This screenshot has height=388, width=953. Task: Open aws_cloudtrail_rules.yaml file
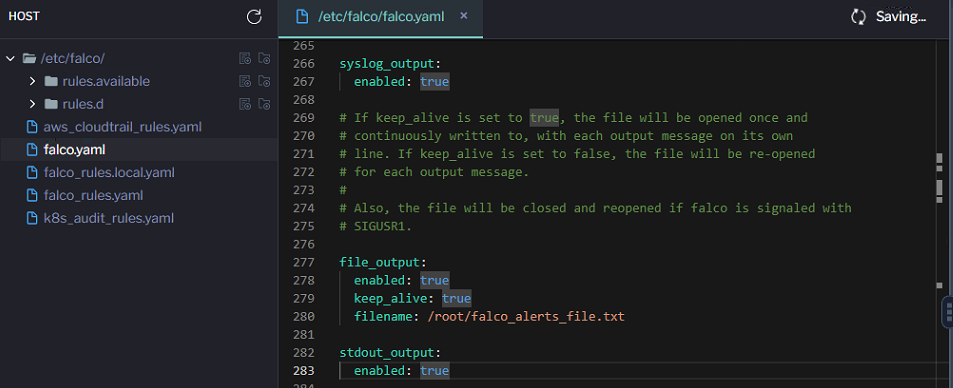[114, 127]
